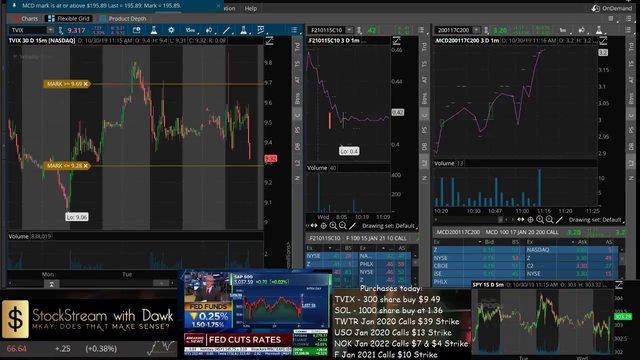Toggle N side panel on F210115C10 chart
This screenshot has width=640, height=360.
tap(424, 178)
